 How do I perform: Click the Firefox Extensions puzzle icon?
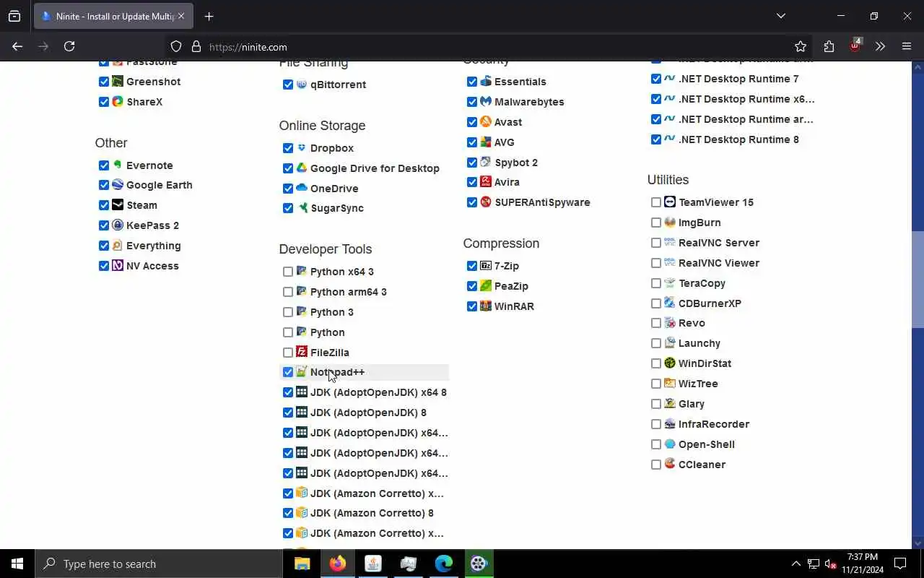(x=829, y=46)
